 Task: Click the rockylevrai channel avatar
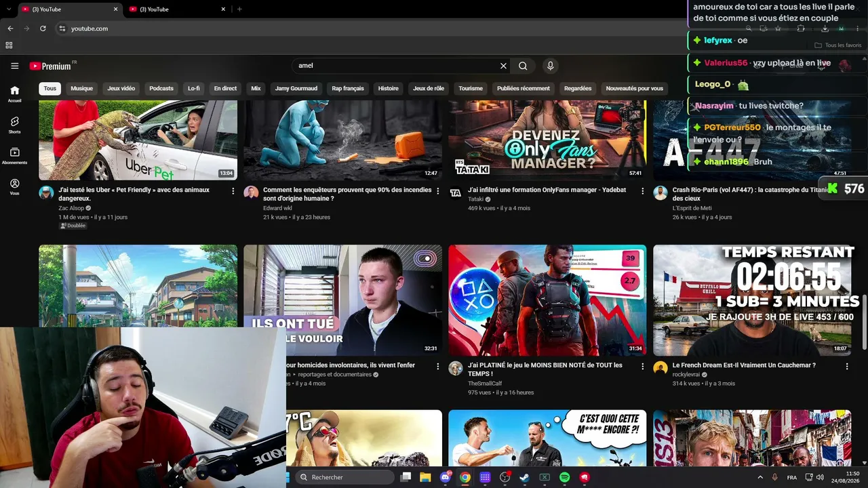tap(660, 367)
